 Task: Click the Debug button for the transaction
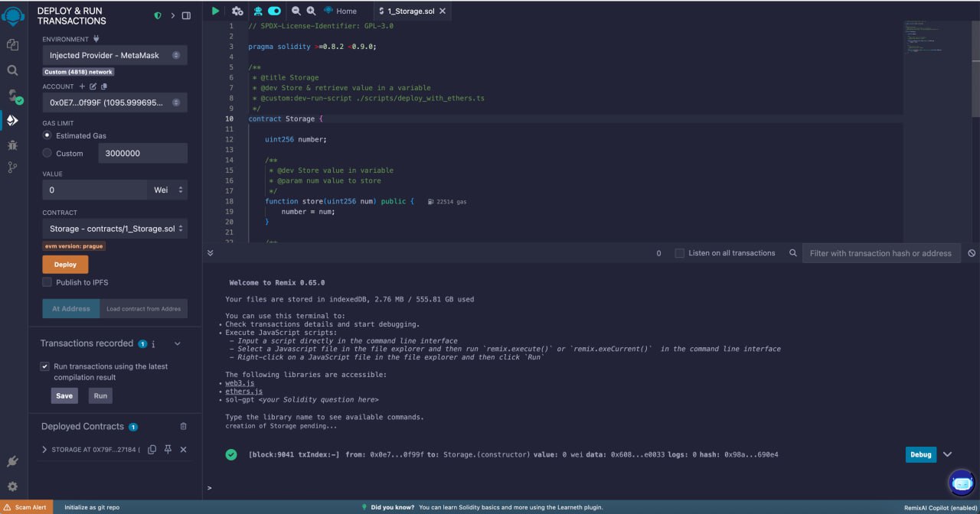click(920, 454)
